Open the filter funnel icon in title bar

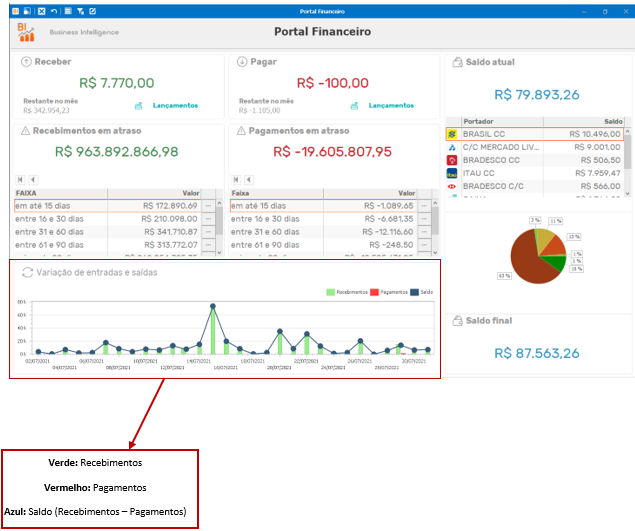click(80, 11)
